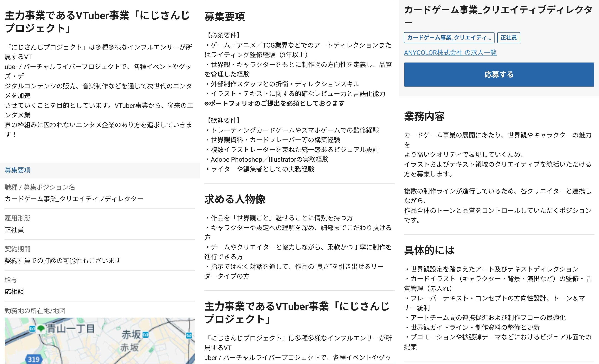This screenshot has width=599, height=364.
Task: Click the blue 応募する apply button
Action: [x=499, y=74]
